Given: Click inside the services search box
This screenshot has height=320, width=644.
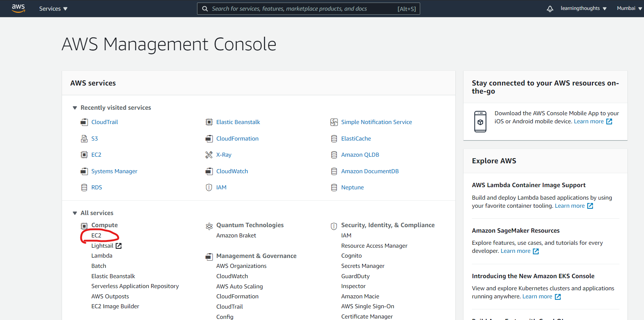Looking at the screenshot, I should pyautogui.click(x=309, y=9).
